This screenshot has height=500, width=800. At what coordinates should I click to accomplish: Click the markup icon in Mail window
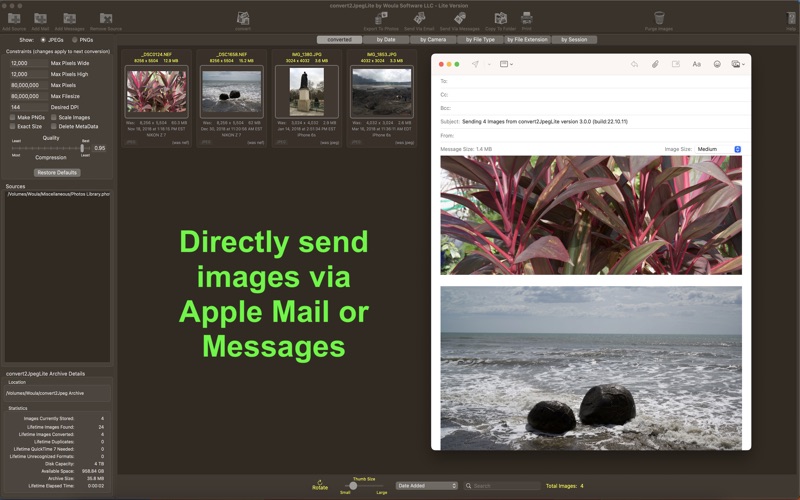676,64
